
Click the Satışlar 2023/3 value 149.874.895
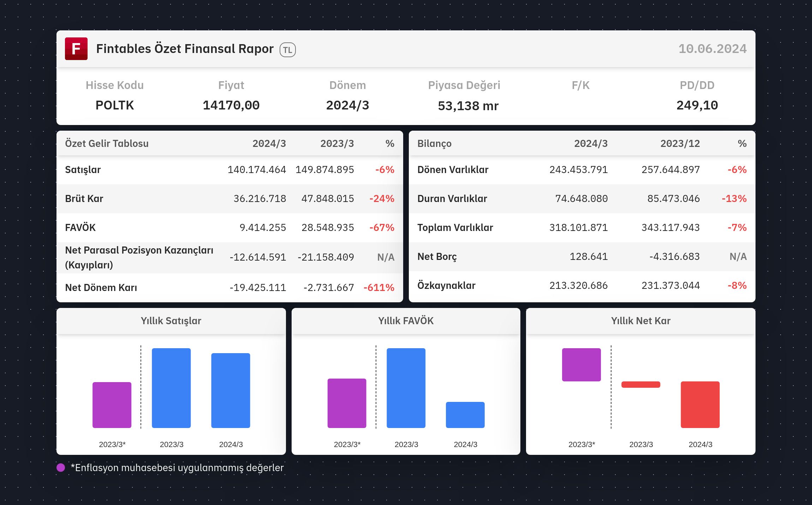click(324, 170)
